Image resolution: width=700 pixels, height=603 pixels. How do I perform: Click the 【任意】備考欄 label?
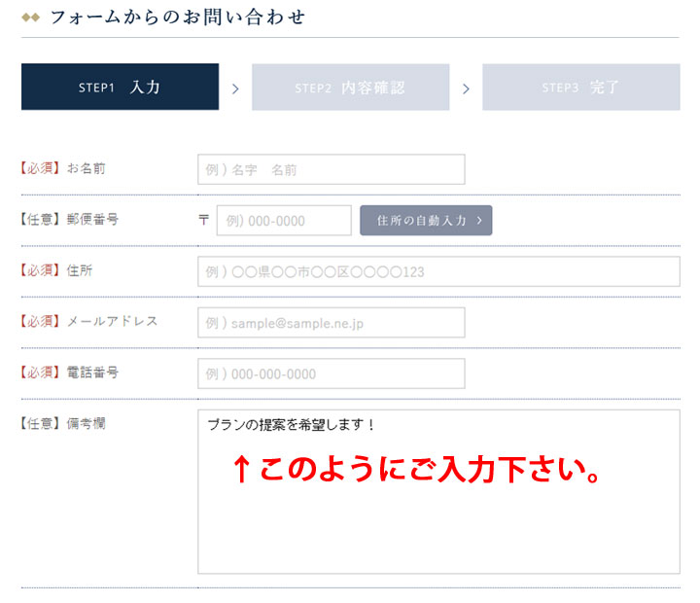pyautogui.click(x=63, y=423)
